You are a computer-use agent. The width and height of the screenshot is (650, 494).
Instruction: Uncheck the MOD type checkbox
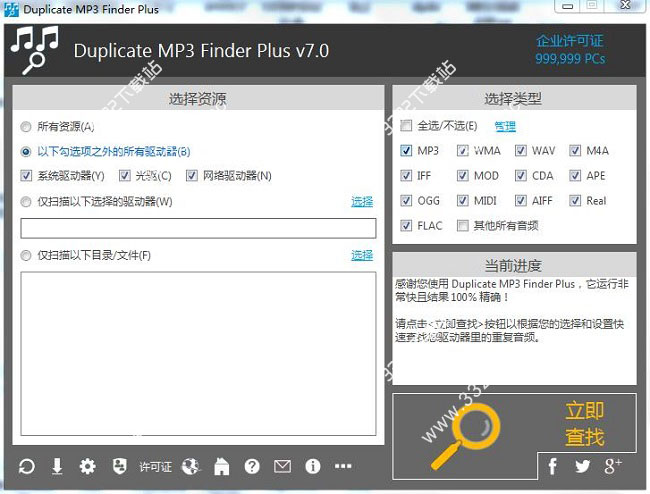[x=463, y=176]
